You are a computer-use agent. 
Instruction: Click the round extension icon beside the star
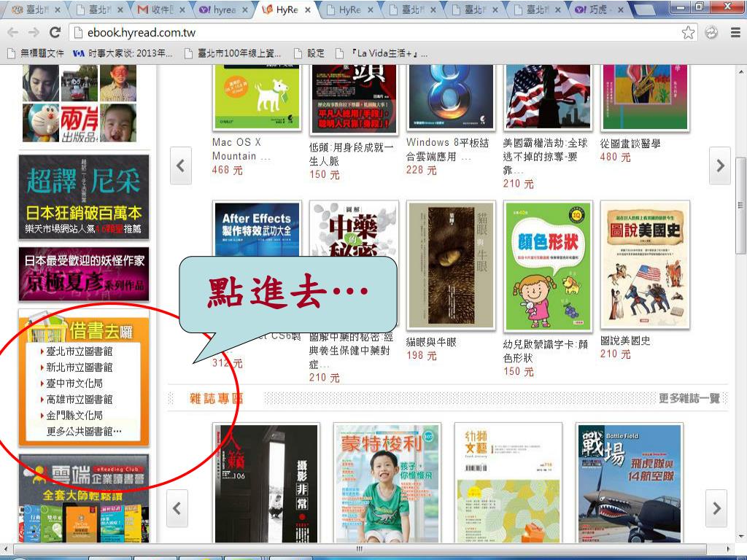[711, 32]
